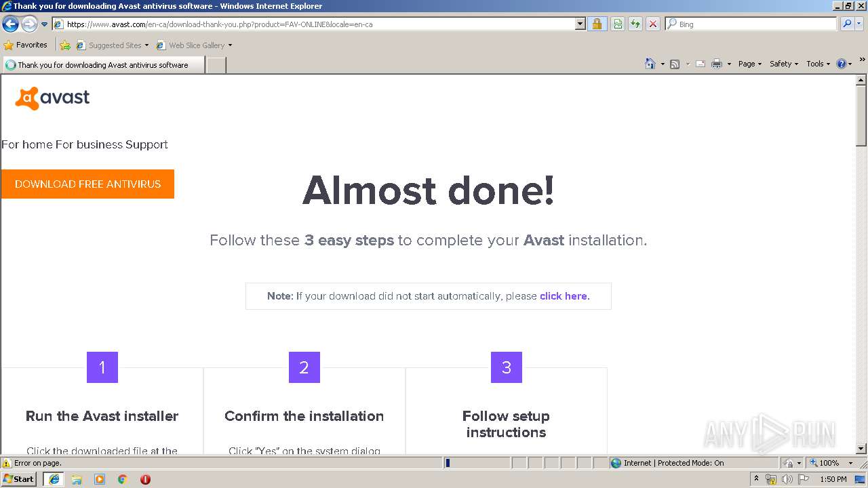Click the vertical scrollbar thumb
Screen dimensions: 868x488
tap(861, 116)
